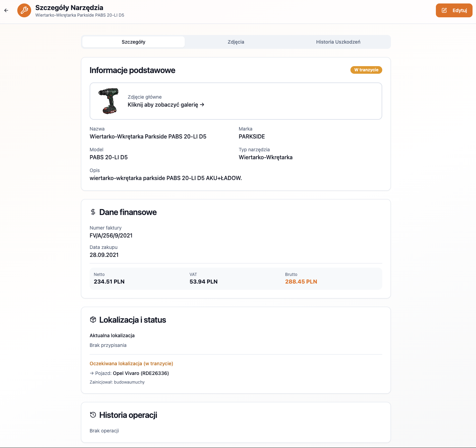Select the Szczegóły tab
This screenshot has width=476, height=448.
coord(134,42)
